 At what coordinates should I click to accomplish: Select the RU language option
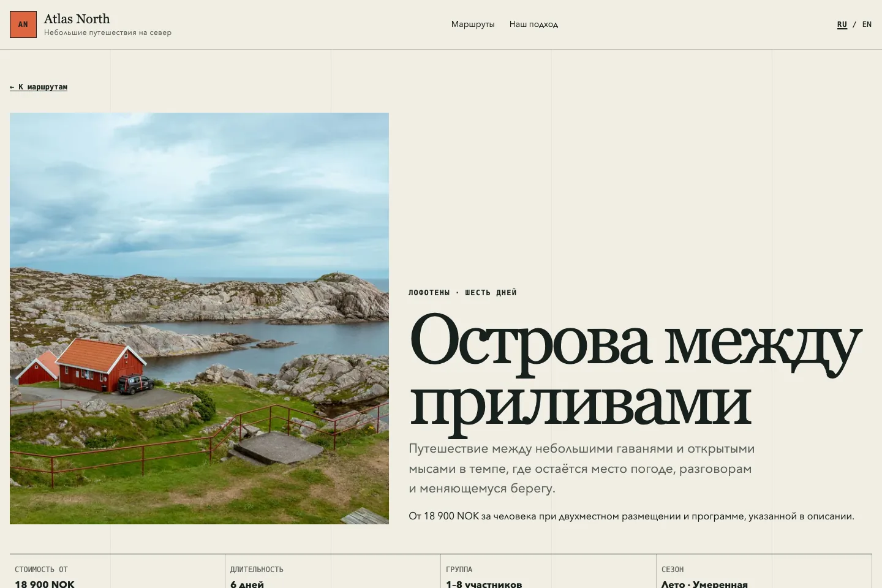[842, 24]
